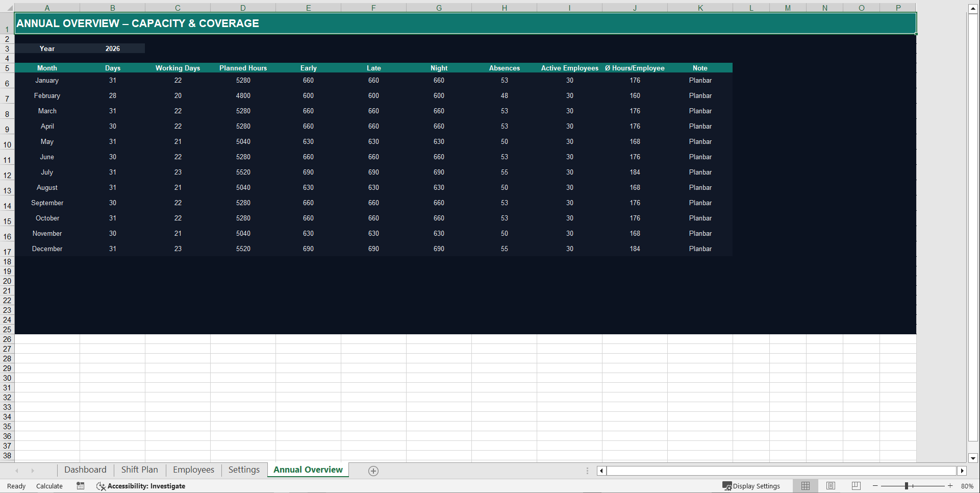This screenshot has height=493, width=980.
Task: Select the year value 2026 cell
Action: (x=113, y=48)
